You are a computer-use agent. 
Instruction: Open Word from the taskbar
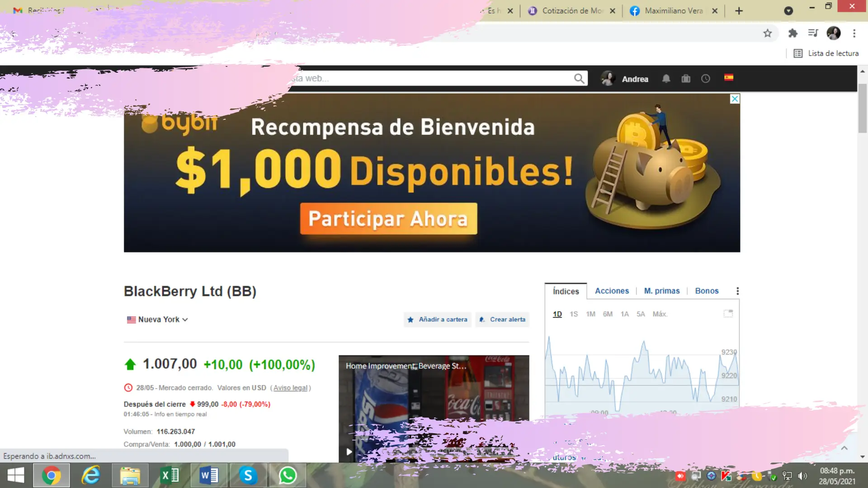(209, 475)
